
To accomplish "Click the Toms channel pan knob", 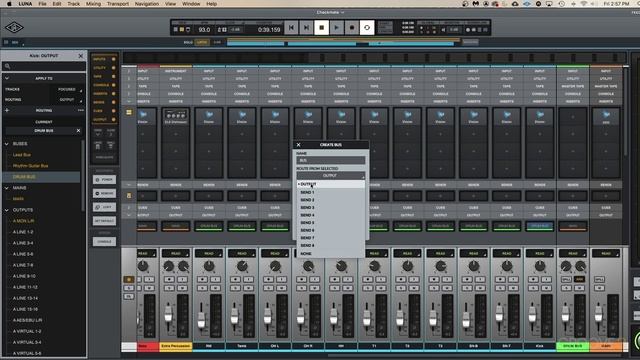I will pos(242,267).
